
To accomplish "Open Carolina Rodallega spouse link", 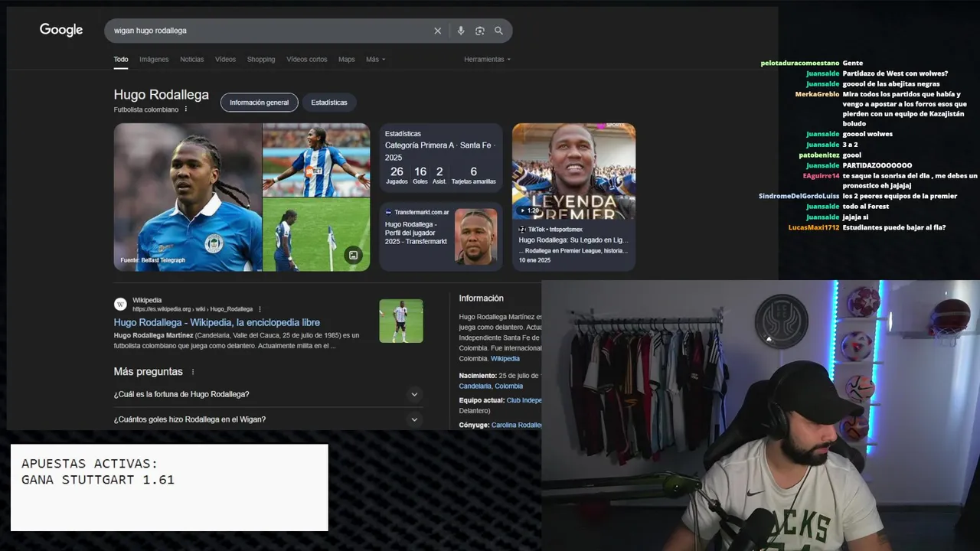I will tap(517, 425).
